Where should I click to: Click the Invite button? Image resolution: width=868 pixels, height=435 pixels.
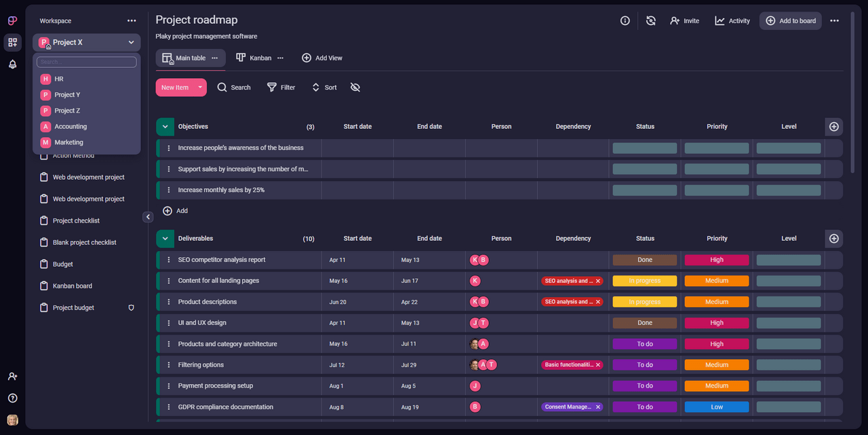point(684,21)
